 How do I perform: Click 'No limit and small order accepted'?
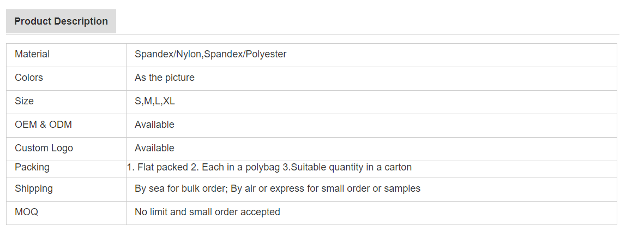pyautogui.click(x=207, y=212)
